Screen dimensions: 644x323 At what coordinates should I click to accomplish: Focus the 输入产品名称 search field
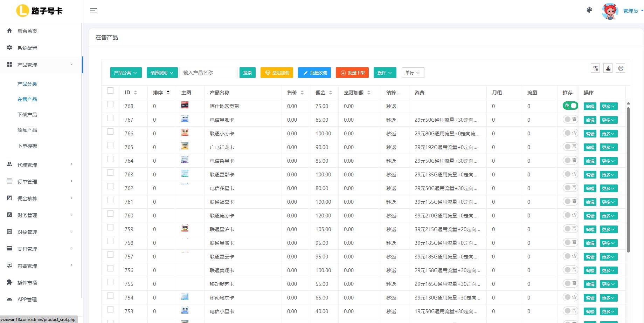click(x=208, y=73)
